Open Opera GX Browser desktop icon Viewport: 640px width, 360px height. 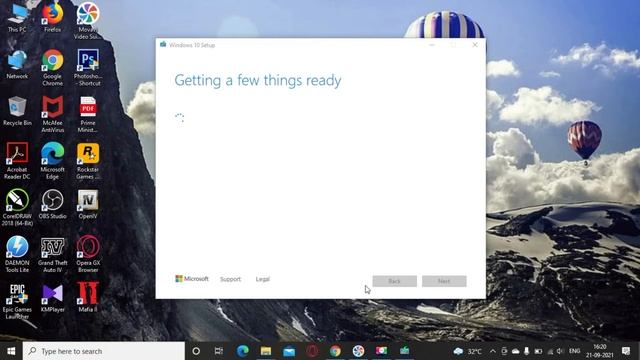point(88,254)
